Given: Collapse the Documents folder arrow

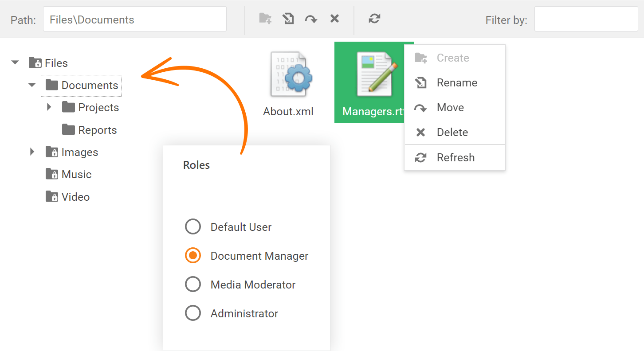Looking at the screenshot, I should [x=32, y=85].
